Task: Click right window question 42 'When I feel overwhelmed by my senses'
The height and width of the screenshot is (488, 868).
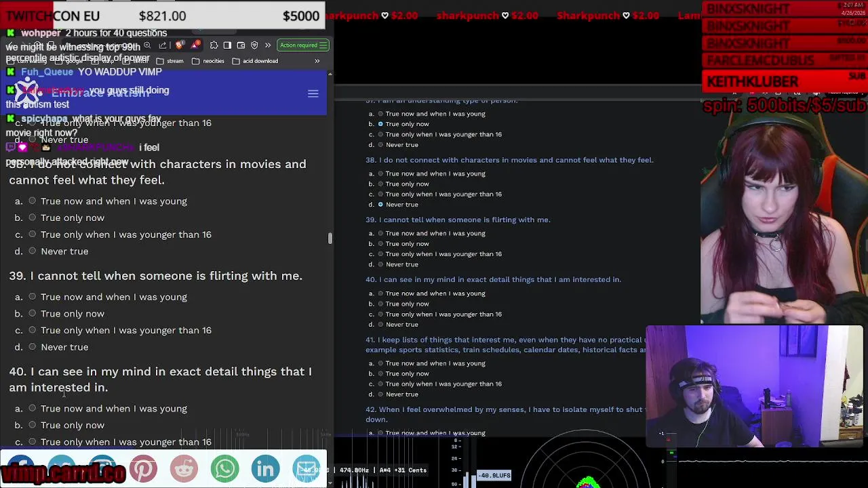Action: pos(445,409)
